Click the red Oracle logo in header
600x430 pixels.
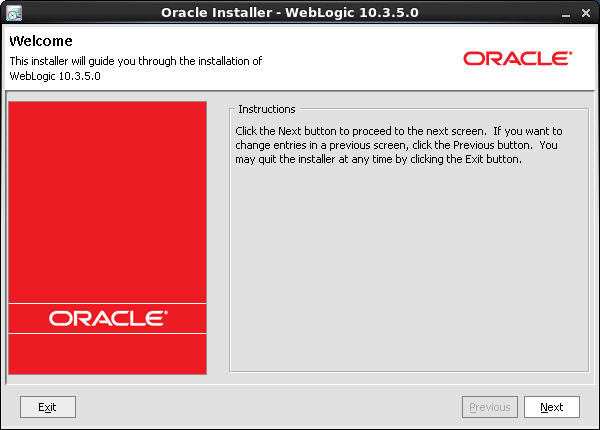[518, 59]
